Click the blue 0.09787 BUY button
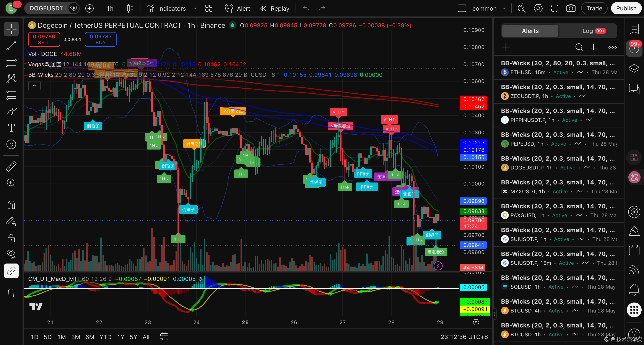 coord(101,39)
